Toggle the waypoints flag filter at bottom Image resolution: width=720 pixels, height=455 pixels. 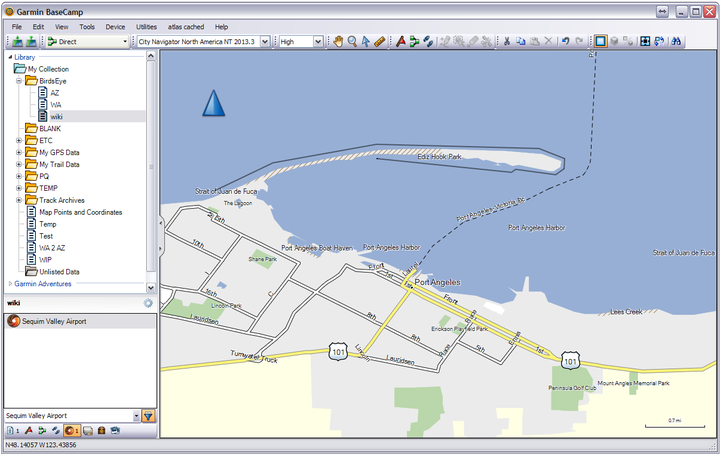click(28, 431)
